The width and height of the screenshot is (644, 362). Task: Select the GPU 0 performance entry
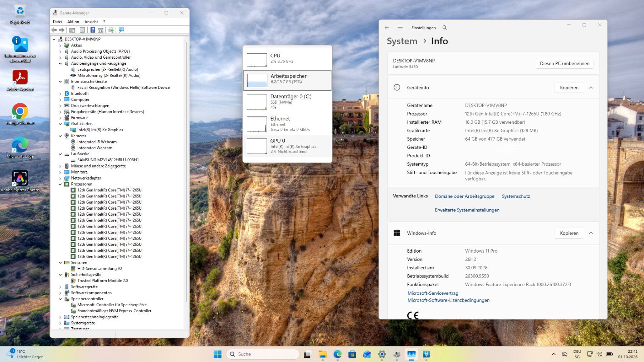point(287,146)
